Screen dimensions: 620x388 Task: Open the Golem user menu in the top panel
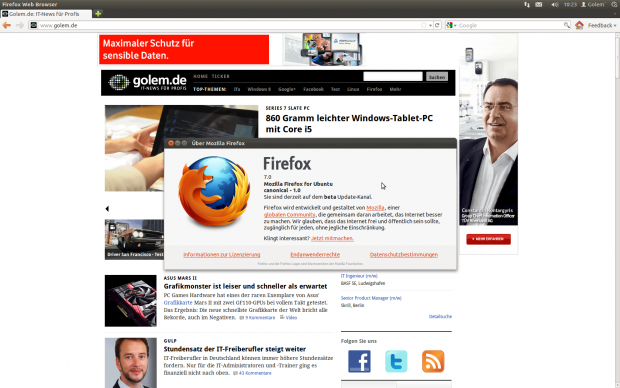593,4
